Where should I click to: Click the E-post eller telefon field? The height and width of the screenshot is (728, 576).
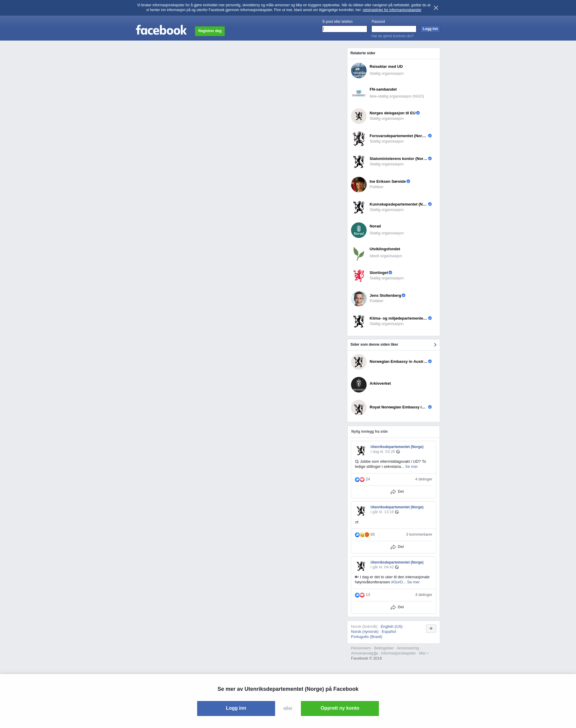point(344,29)
